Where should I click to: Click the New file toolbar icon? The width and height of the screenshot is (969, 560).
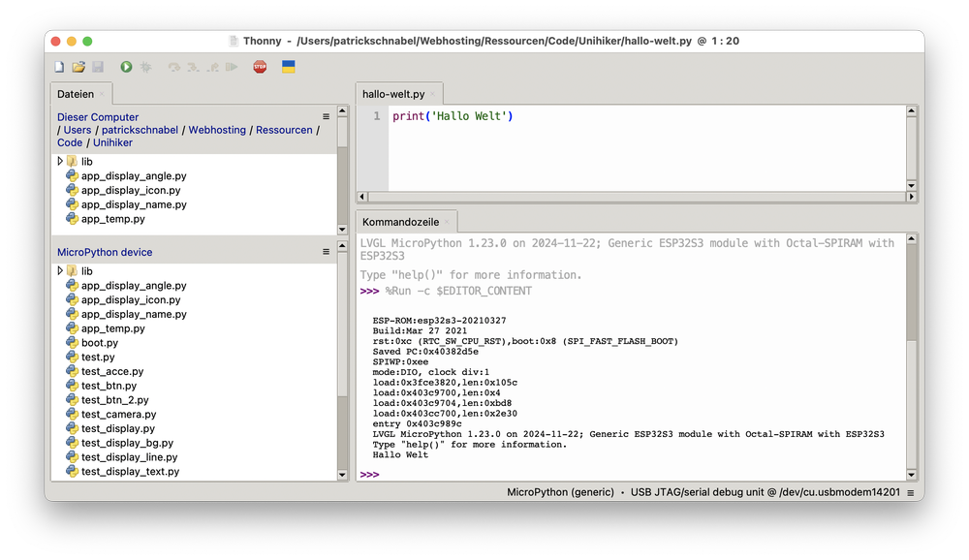tap(59, 67)
